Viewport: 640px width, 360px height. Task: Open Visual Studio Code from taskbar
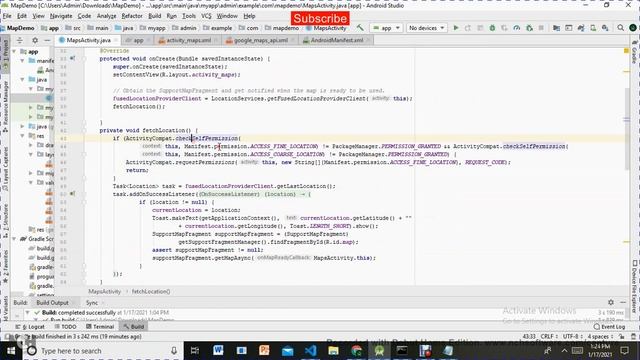pos(310,350)
